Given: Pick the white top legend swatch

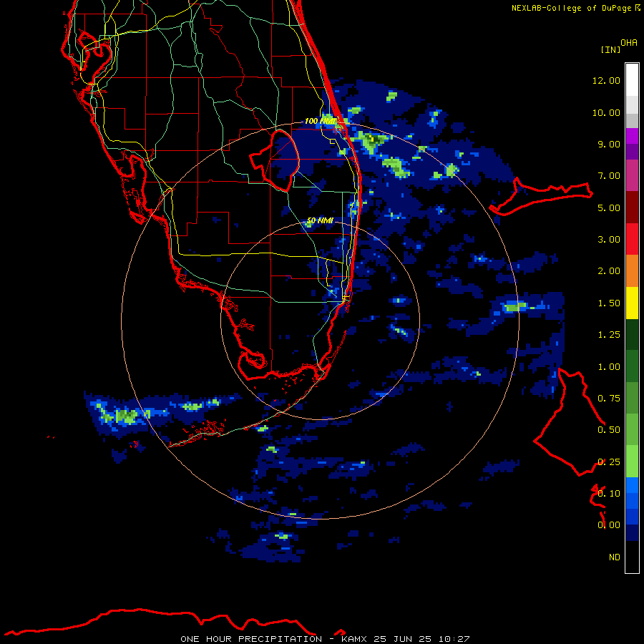Looking at the screenshot, I should (x=632, y=80).
